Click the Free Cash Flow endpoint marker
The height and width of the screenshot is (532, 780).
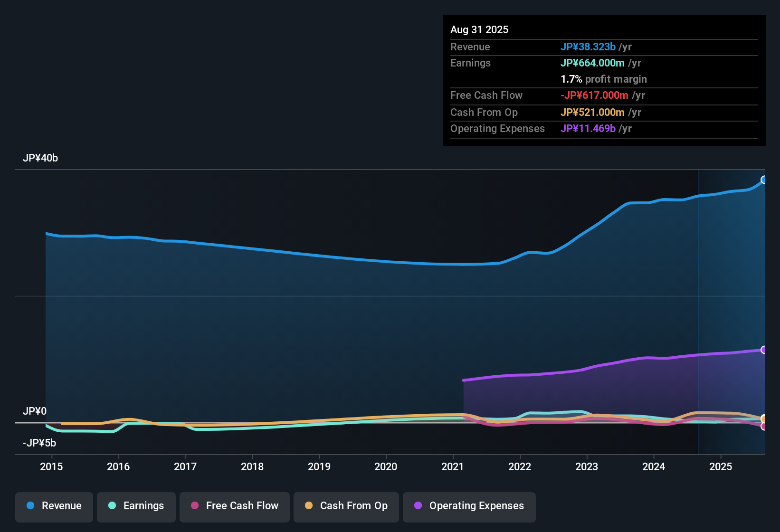click(763, 427)
